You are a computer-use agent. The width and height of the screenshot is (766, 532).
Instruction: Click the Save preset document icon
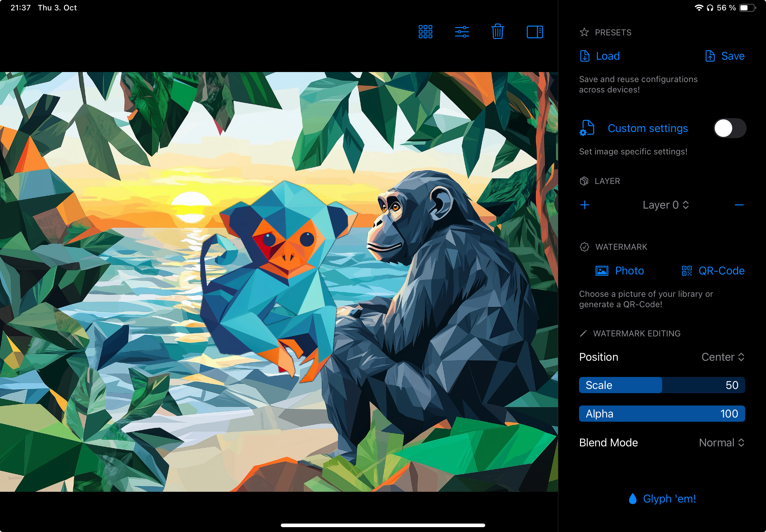point(710,56)
